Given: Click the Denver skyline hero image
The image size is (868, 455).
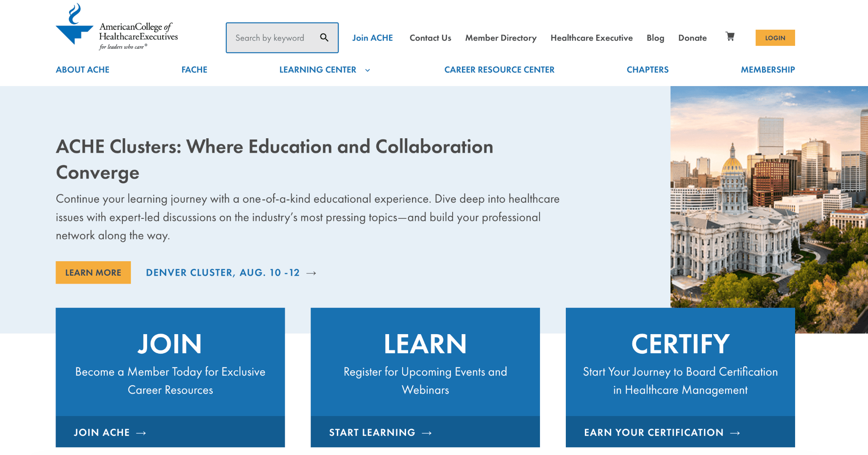Looking at the screenshot, I should click(x=769, y=197).
